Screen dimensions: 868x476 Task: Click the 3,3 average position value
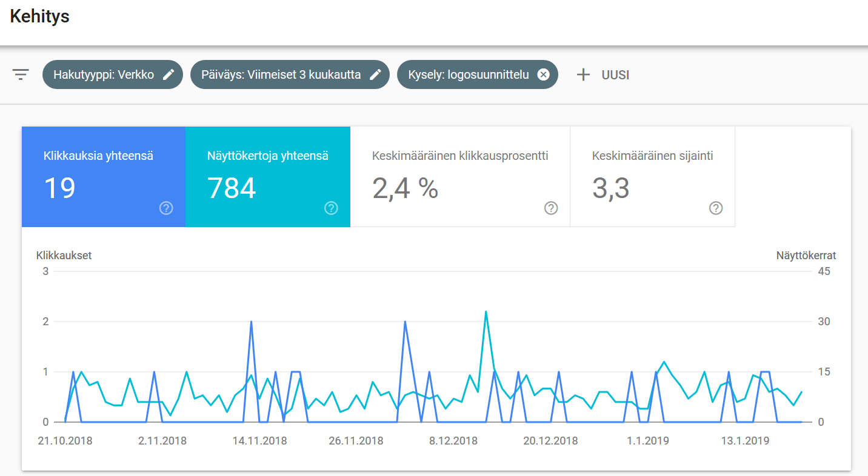coord(611,188)
